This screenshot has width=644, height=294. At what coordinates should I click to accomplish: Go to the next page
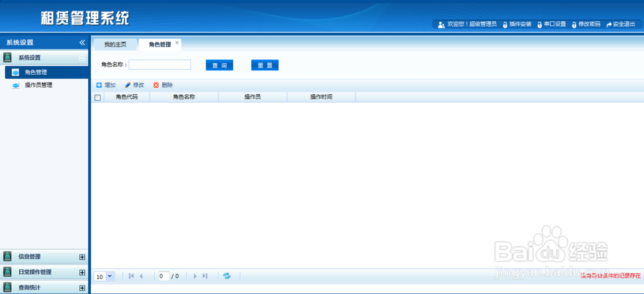point(195,276)
